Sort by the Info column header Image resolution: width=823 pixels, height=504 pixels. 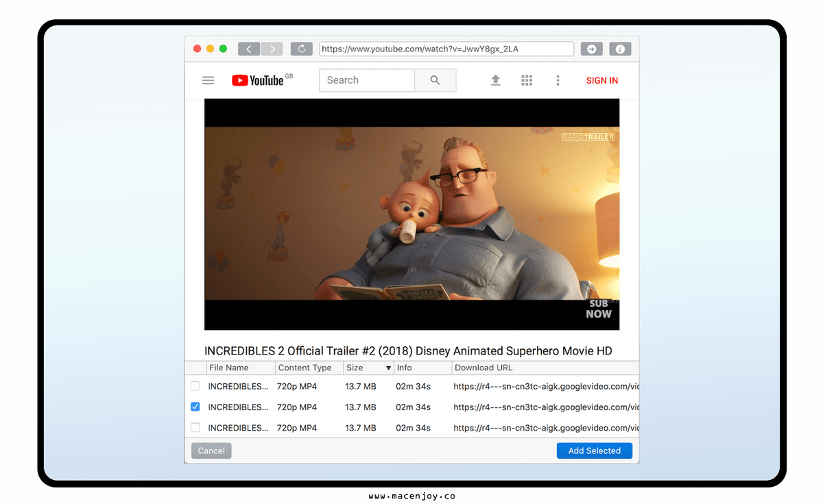coord(422,368)
